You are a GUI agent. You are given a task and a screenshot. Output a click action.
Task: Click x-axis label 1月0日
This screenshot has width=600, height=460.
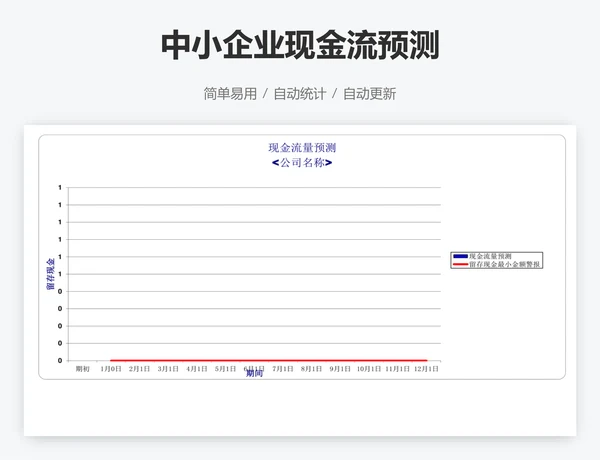tap(111, 369)
